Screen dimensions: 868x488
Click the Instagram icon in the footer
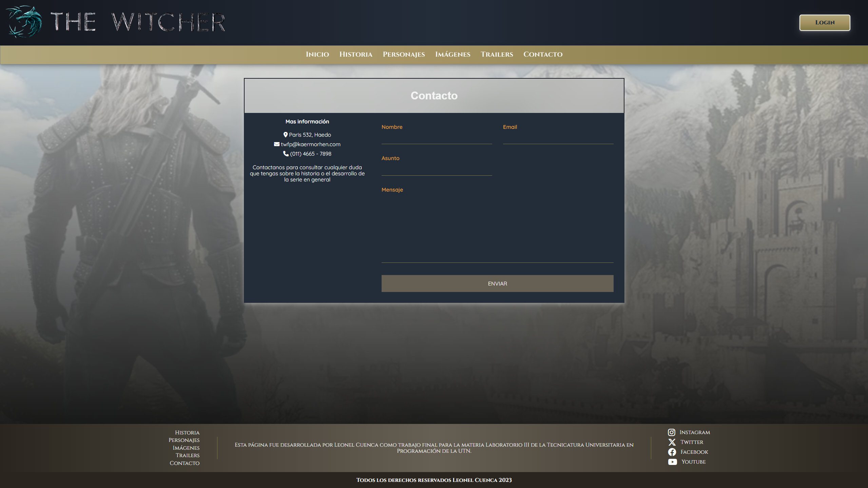click(672, 432)
